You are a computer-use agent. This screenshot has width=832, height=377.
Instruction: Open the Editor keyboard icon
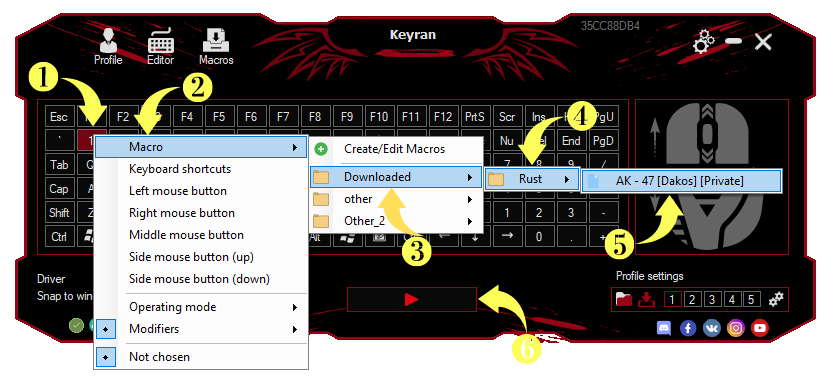pyautogui.click(x=160, y=47)
